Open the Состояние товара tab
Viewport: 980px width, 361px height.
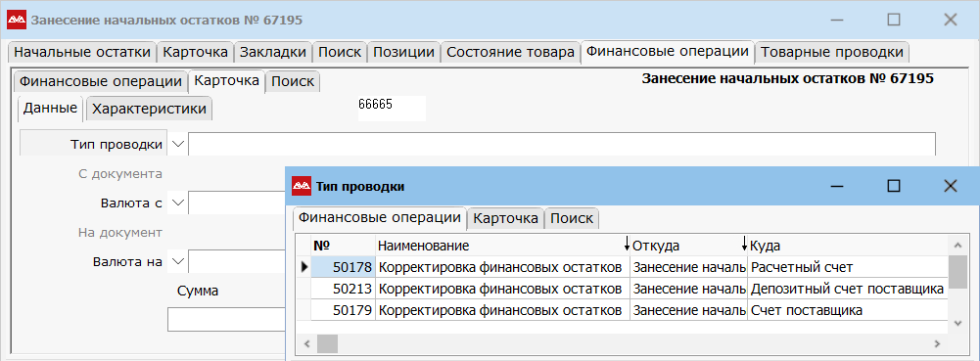pos(510,53)
